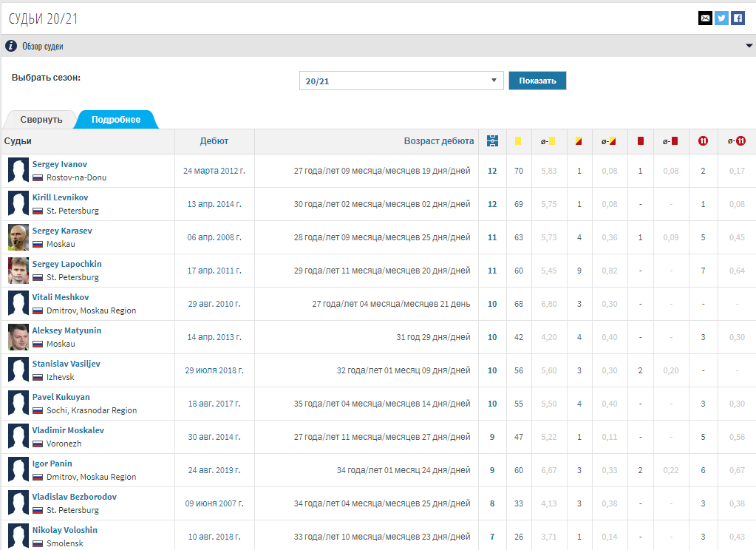
Task: Sort by red card column icon
Action: pyautogui.click(x=640, y=140)
